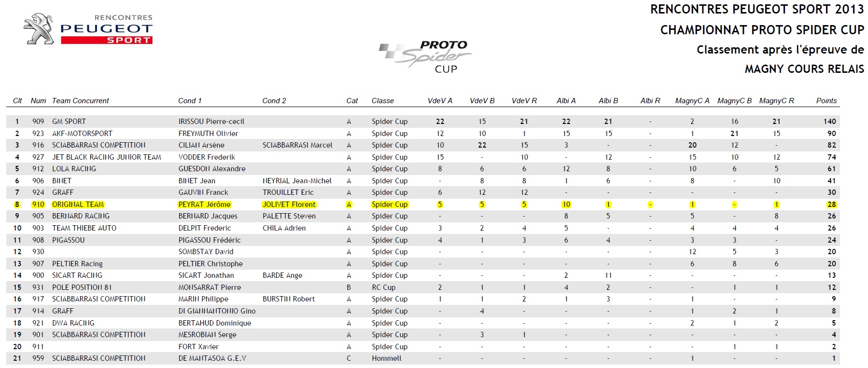
Task: Select highlighted driver 'PEYRAT Jérôme'
Action: [205, 204]
